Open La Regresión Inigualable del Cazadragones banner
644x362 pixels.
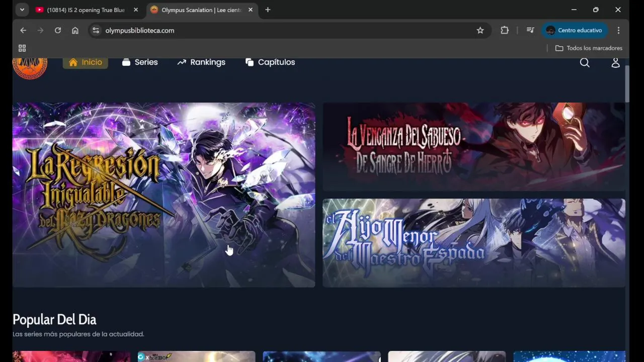[x=164, y=195]
